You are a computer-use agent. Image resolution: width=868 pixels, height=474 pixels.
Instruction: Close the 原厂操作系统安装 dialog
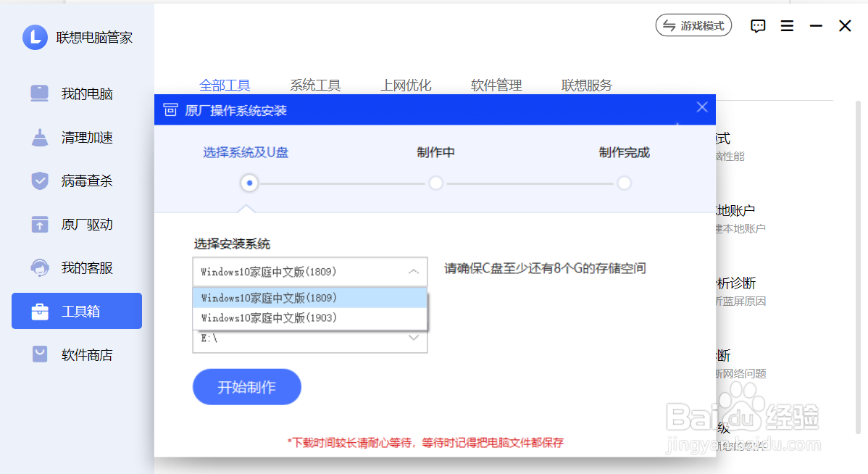pos(702,107)
